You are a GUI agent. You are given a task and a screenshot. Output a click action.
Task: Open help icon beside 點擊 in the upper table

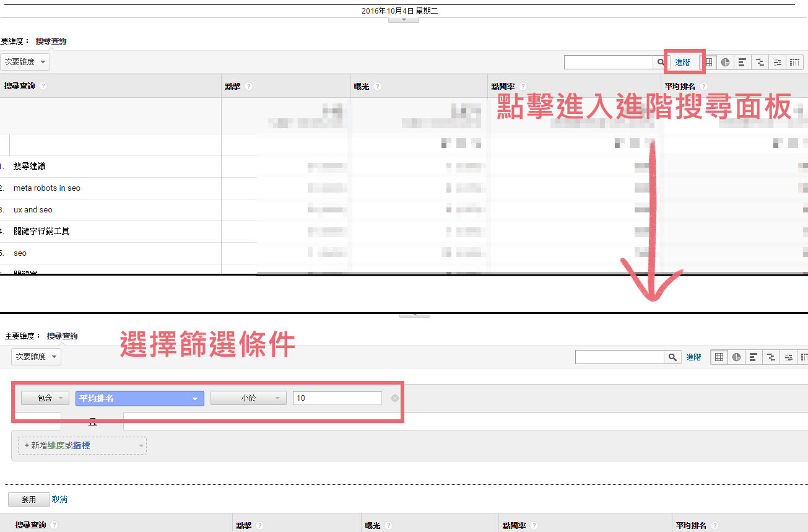click(248, 87)
